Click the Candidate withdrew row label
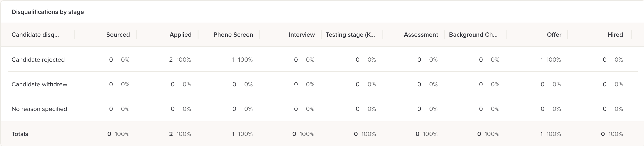Viewport: 644px width, 146px height. (39, 84)
